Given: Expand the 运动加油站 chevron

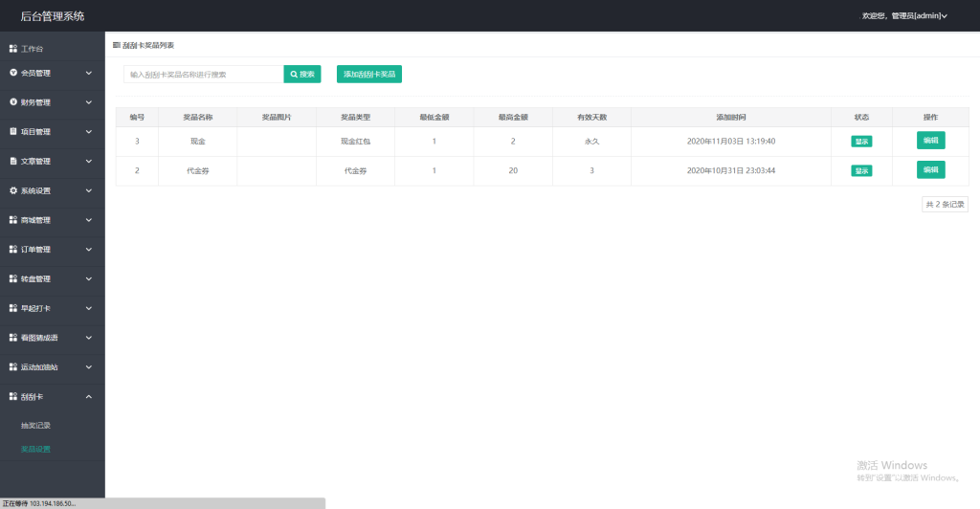Looking at the screenshot, I should pyautogui.click(x=89, y=367).
